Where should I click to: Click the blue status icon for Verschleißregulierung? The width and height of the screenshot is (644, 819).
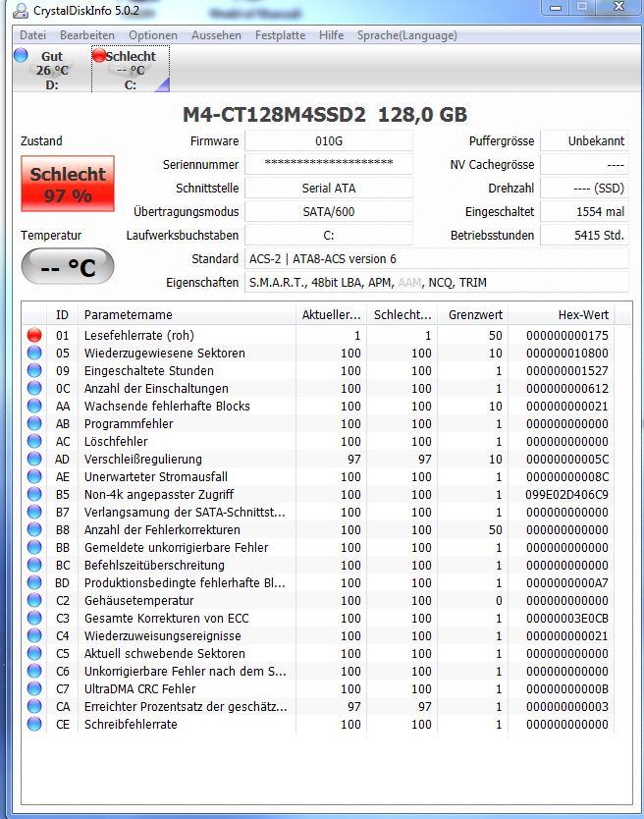[34, 460]
